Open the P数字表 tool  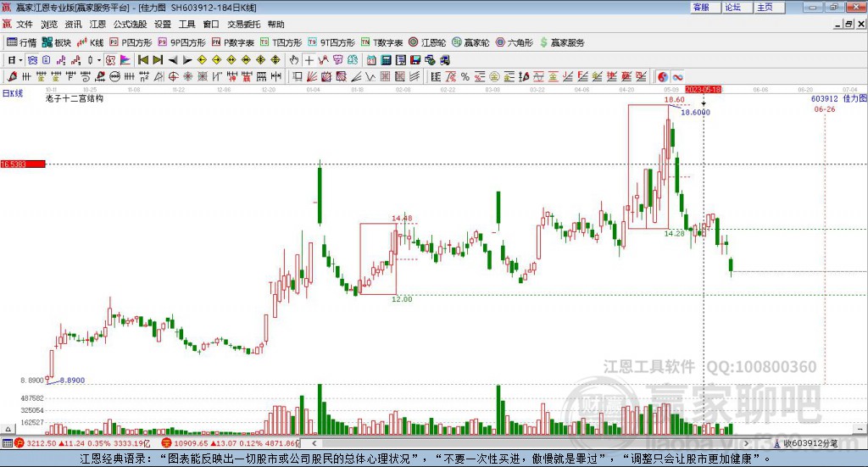pyautogui.click(x=233, y=42)
